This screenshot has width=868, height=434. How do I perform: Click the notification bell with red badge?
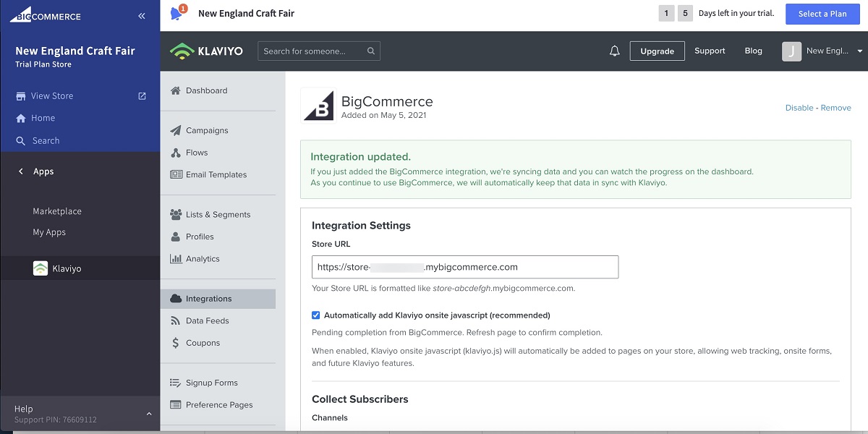pos(176,14)
